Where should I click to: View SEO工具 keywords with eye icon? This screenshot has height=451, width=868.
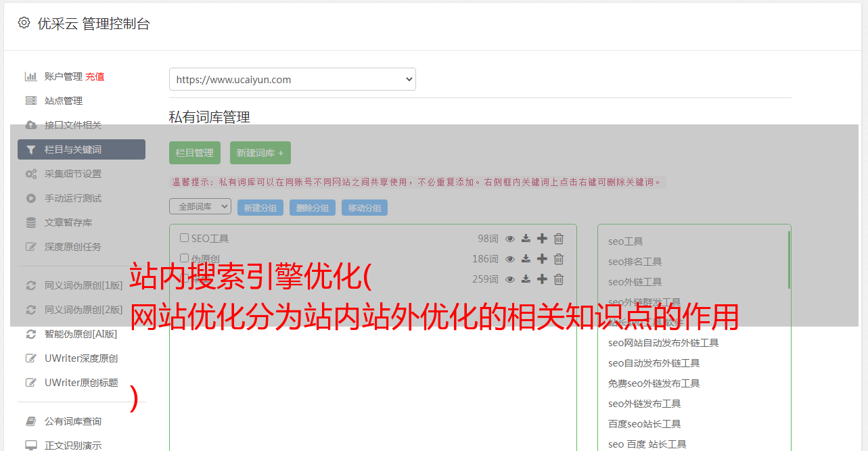point(510,239)
